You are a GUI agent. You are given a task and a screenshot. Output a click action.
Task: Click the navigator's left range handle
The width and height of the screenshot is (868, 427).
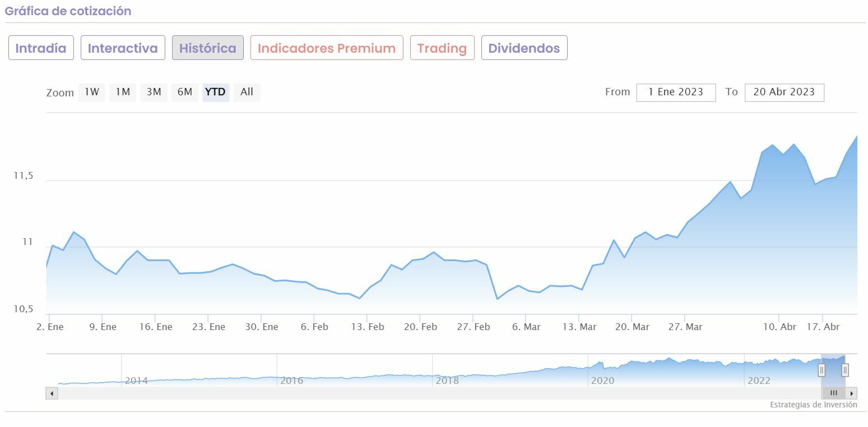pyautogui.click(x=821, y=370)
